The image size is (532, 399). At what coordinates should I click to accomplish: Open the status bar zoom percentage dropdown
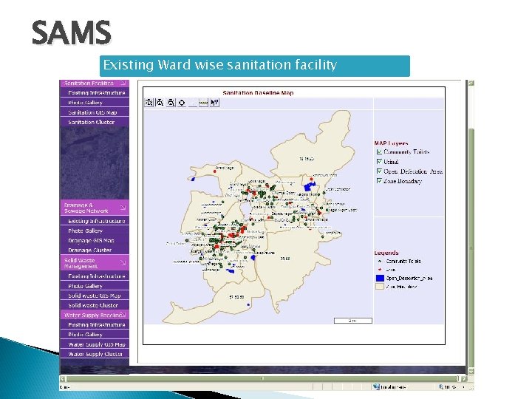coord(463,387)
